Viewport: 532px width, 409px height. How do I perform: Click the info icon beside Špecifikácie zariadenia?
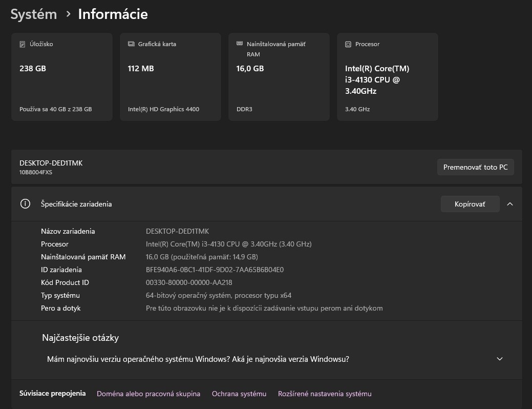point(25,203)
